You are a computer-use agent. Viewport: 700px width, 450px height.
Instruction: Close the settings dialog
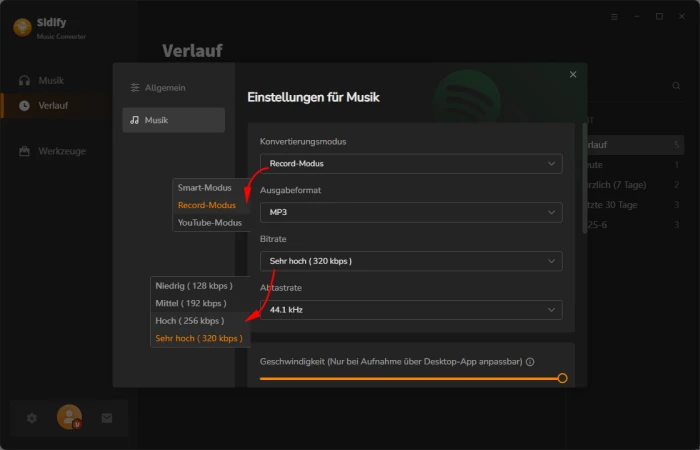pos(573,75)
